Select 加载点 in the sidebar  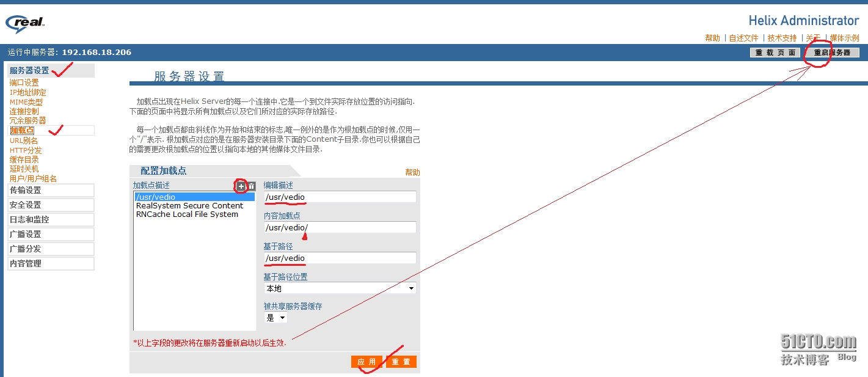coord(22,130)
